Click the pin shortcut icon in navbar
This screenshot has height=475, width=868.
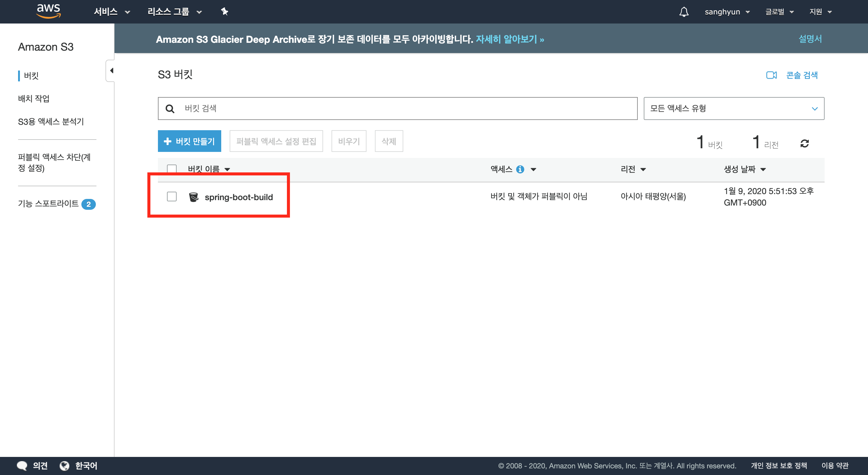coord(225,12)
